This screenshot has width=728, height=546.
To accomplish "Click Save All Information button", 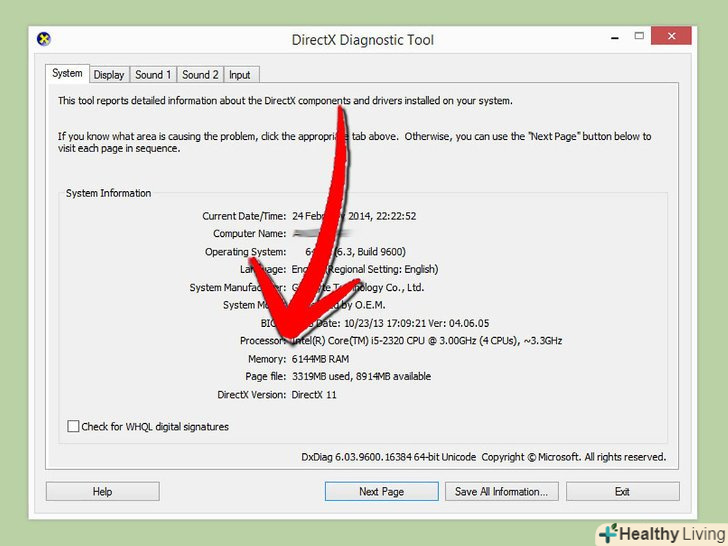I will point(501,491).
